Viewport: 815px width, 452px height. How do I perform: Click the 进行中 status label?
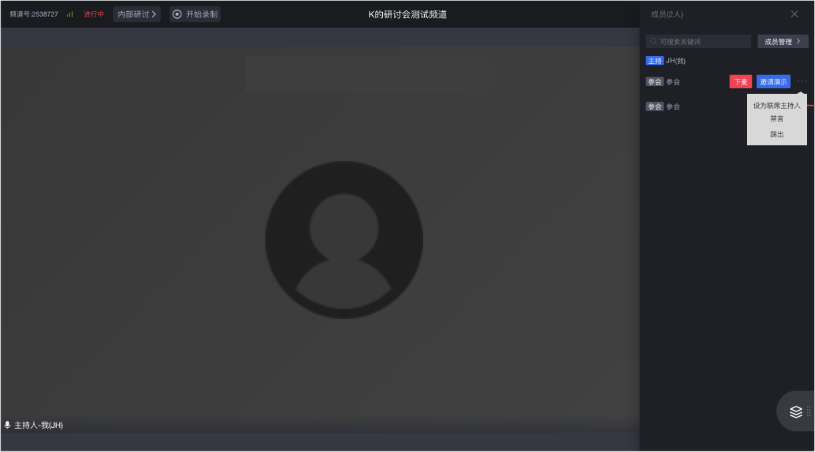coord(94,14)
